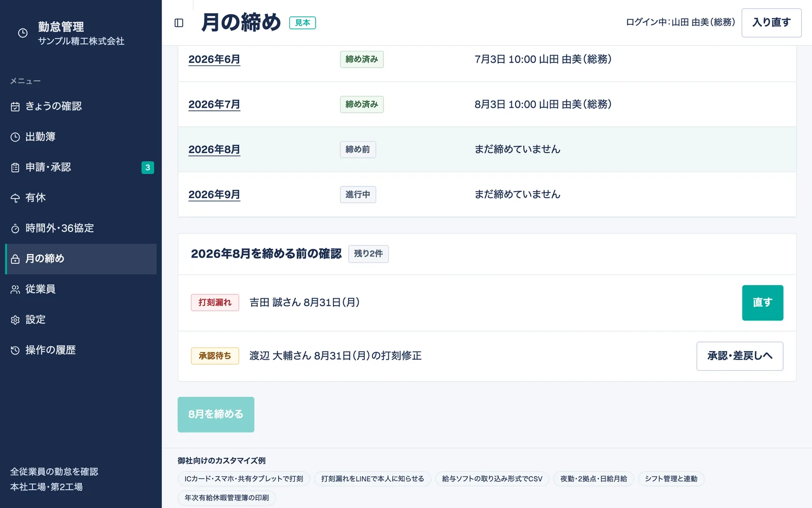Open 設定 from the sidebar menu

point(81,320)
